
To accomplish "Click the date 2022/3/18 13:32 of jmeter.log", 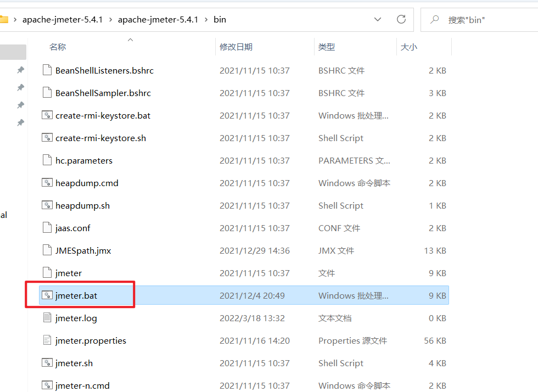I will (252, 318).
